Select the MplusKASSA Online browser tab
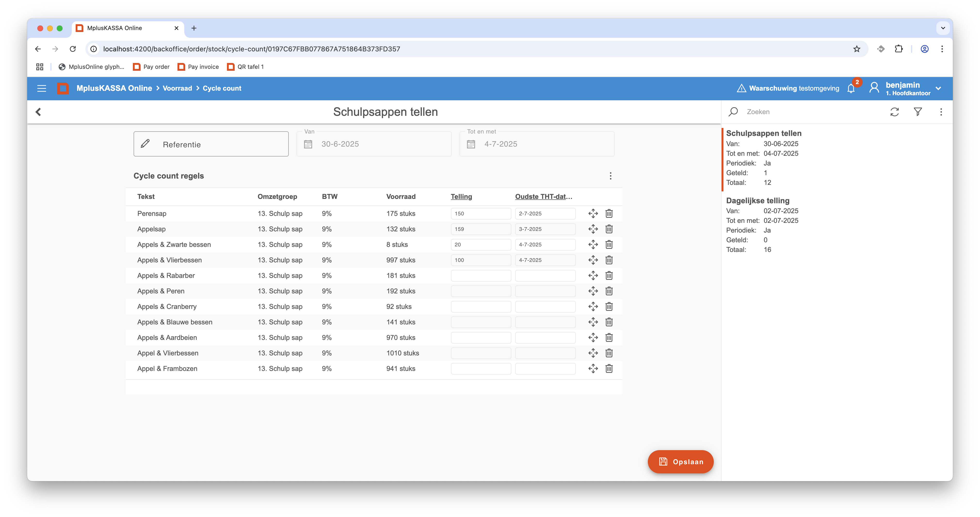980x517 pixels. tap(128, 28)
